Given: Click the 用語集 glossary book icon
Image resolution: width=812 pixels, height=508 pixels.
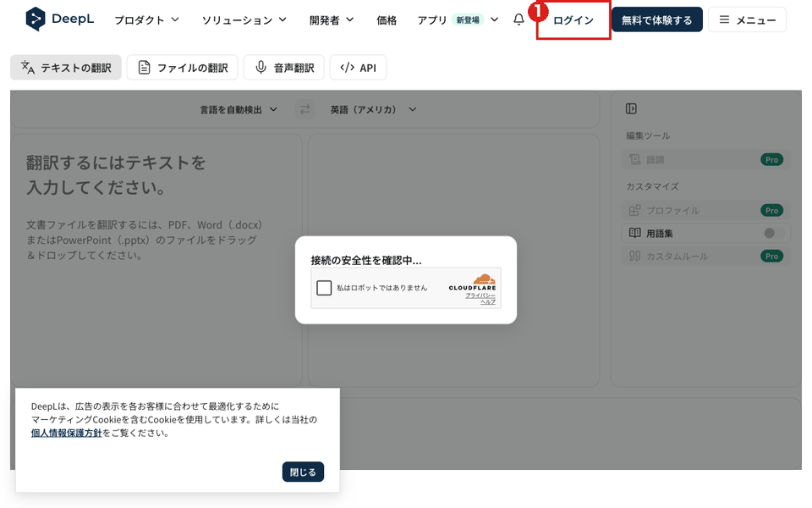Looking at the screenshot, I should pyautogui.click(x=634, y=234).
